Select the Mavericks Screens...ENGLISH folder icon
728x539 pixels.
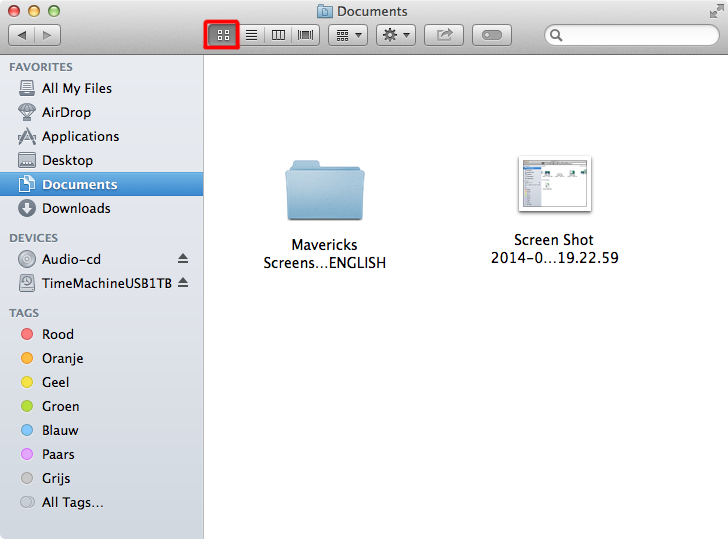tap(325, 190)
